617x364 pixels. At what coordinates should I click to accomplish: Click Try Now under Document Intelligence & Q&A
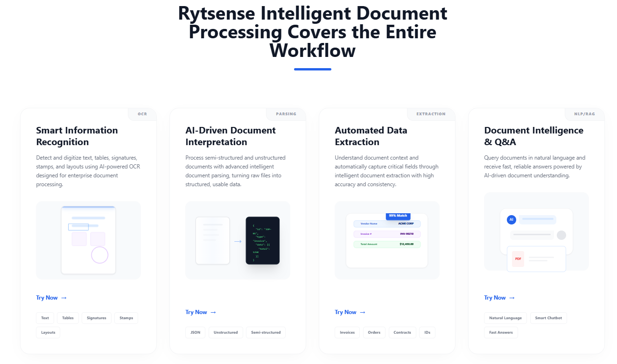tap(499, 298)
